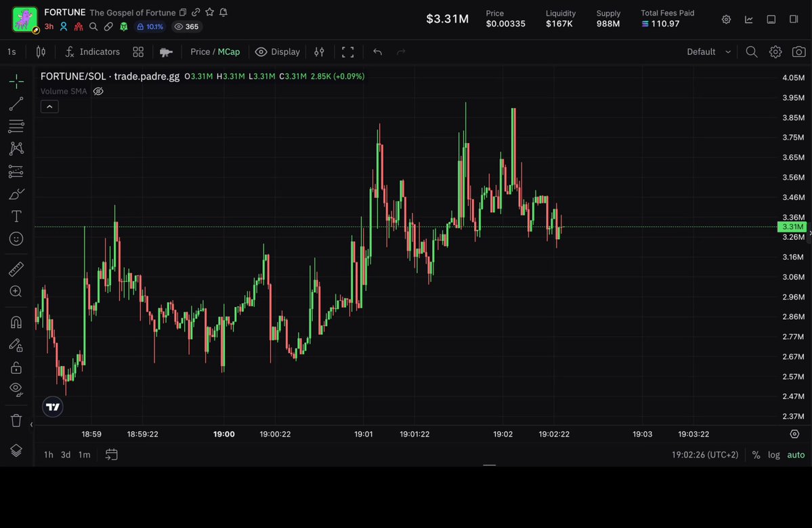Select the 3d time range
The width and height of the screenshot is (812, 528).
tap(66, 454)
